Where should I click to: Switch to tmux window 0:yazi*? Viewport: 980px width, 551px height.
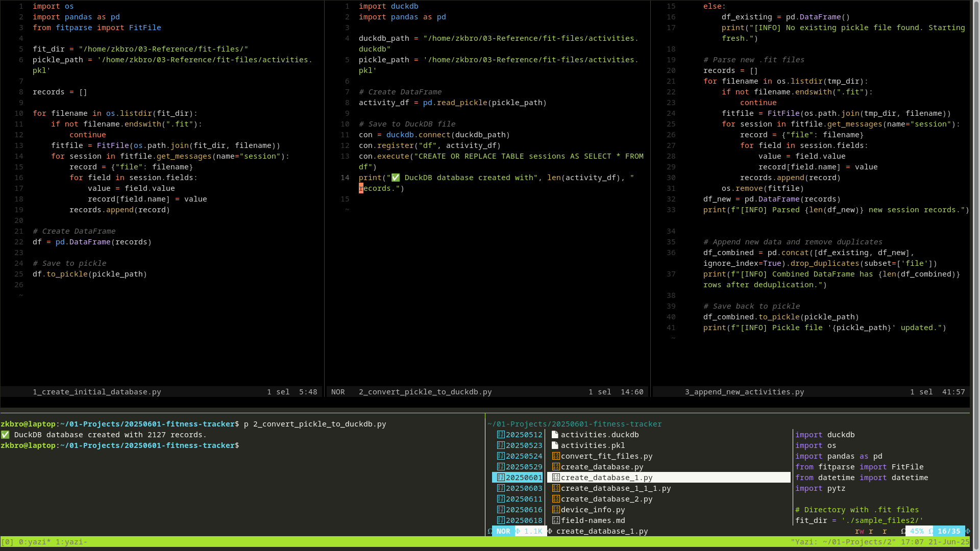click(x=35, y=542)
